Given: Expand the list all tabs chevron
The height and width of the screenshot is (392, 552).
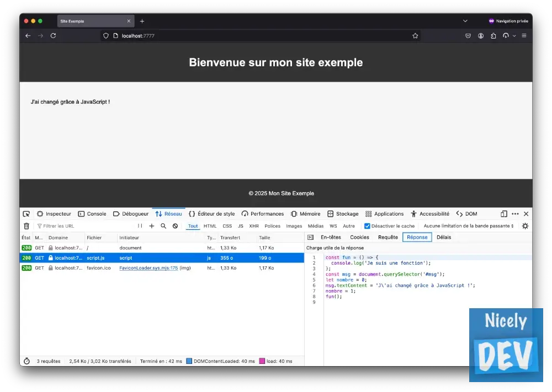Looking at the screenshot, I should (465, 21).
